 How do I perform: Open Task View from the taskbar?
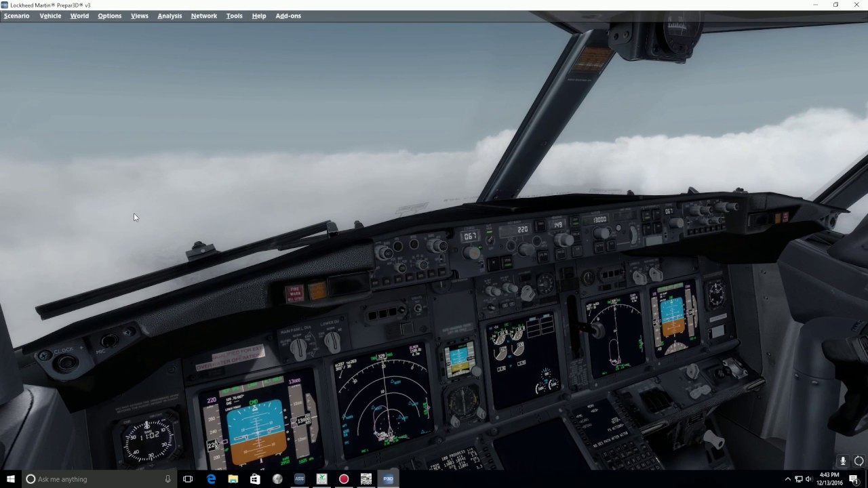click(x=188, y=479)
